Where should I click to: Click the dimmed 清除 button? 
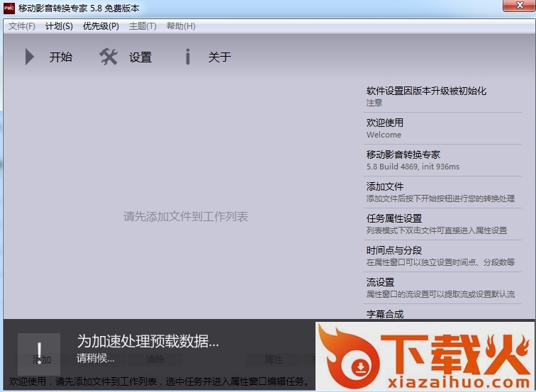(x=155, y=359)
